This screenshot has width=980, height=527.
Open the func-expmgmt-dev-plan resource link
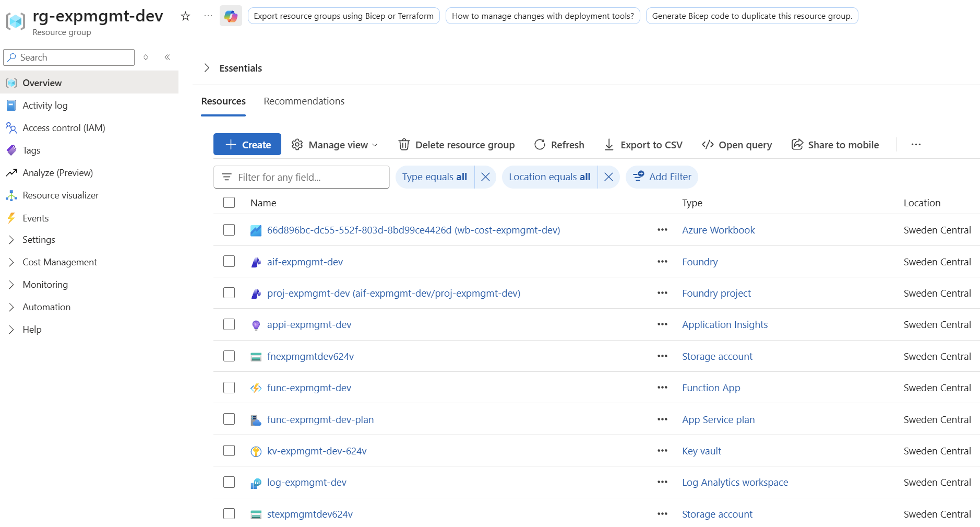click(320, 420)
